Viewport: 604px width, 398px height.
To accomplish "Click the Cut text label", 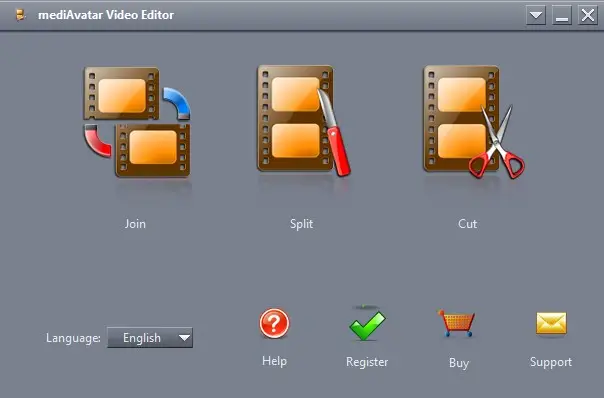I will [x=468, y=224].
